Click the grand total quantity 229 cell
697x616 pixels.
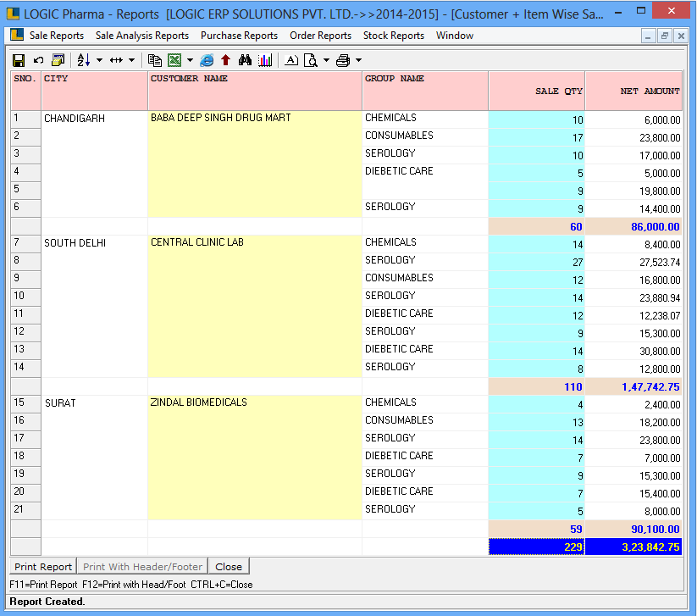pos(537,547)
